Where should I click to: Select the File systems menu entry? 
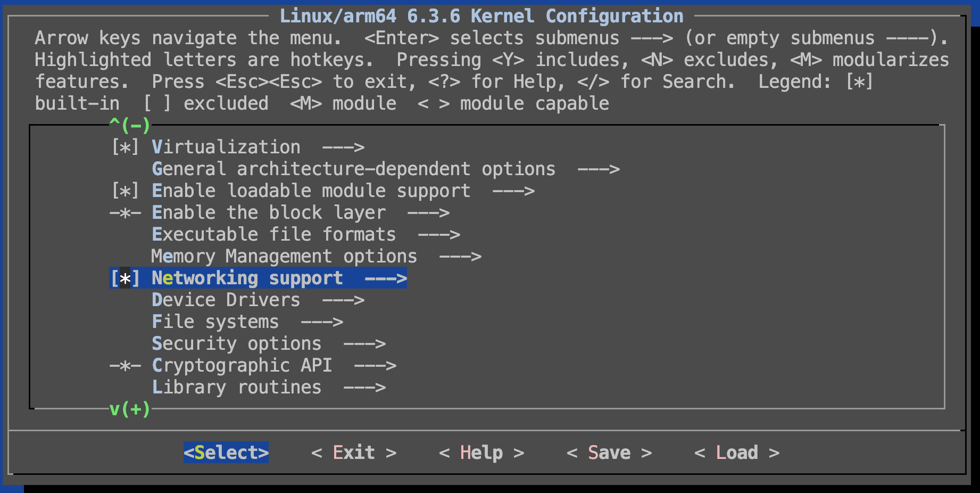(x=215, y=322)
